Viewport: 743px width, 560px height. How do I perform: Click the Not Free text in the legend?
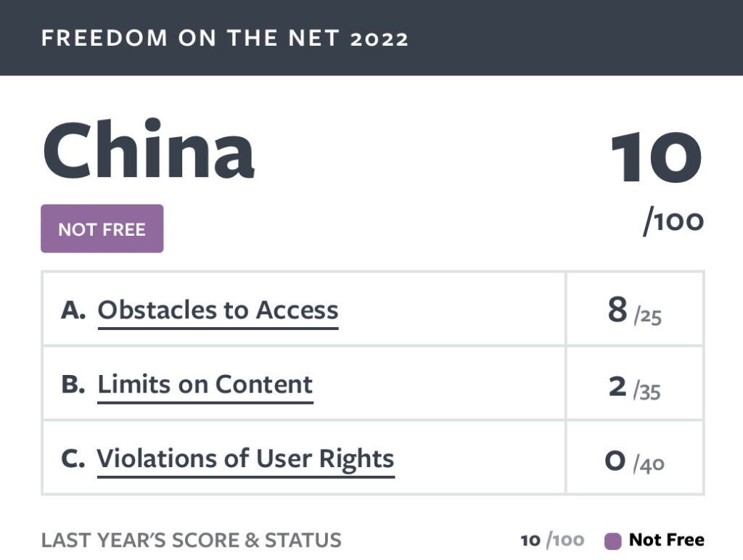coord(666,540)
